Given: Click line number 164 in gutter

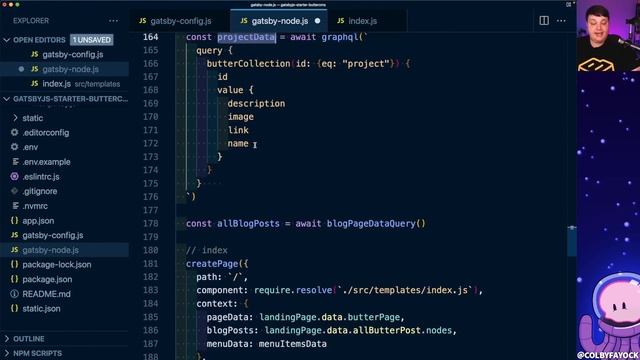Looking at the screenshot, I should 151,37.
